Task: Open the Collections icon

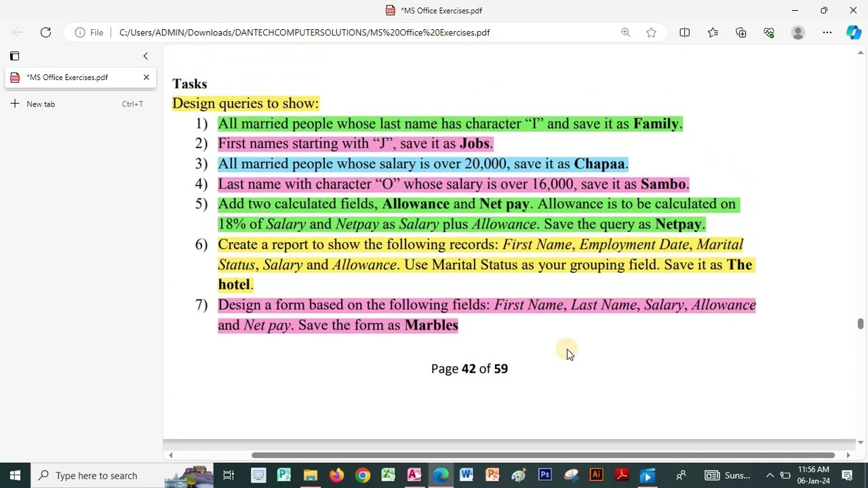Action: pyautogui.click(x=741, y=33)
